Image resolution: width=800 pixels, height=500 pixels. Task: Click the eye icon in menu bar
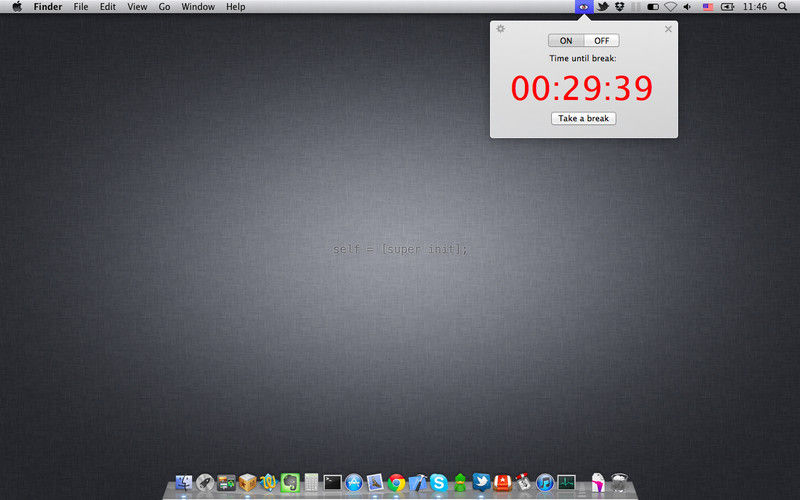point(584,7)
